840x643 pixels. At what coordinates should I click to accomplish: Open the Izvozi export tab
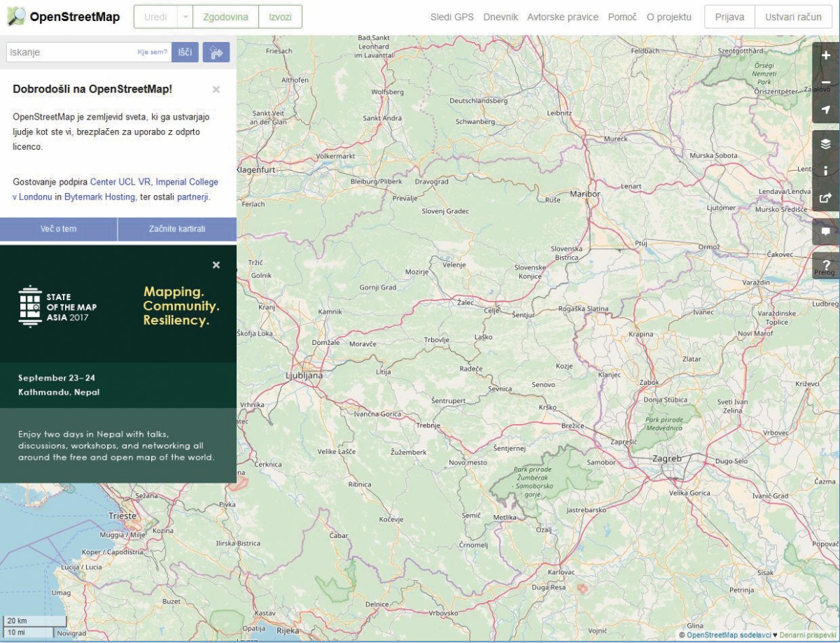click(x=280, y=17)
